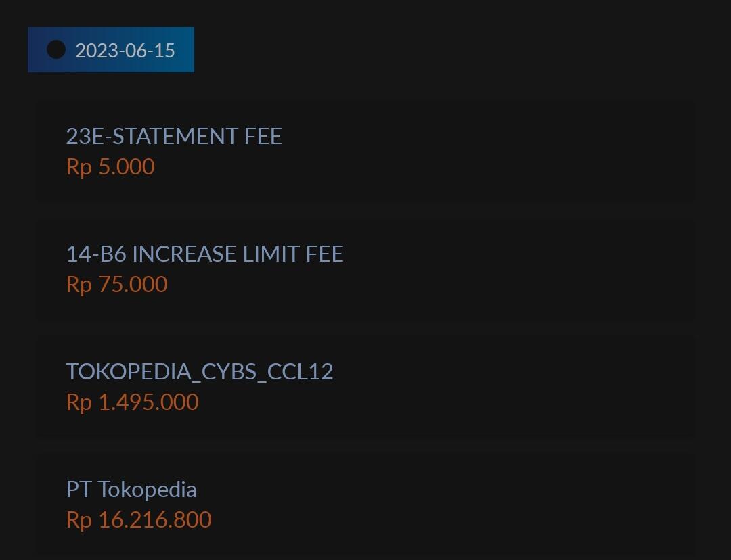
Task: Click the Rp 5.000 amount
Action: tap(110, 166)
